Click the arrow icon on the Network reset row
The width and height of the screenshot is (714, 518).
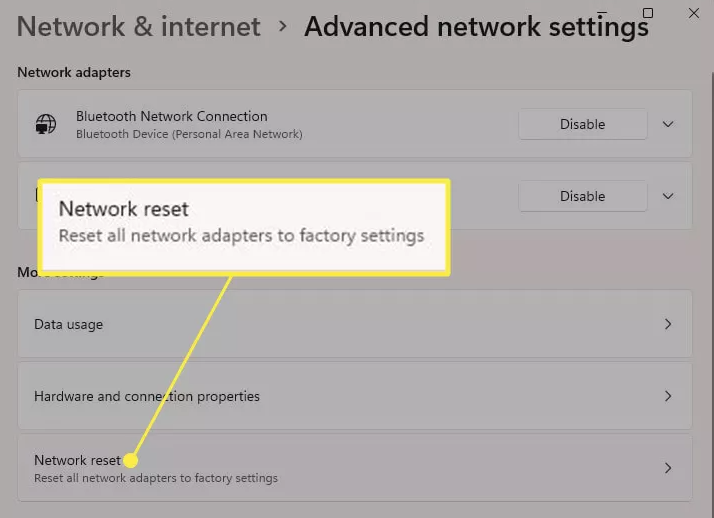668,468
